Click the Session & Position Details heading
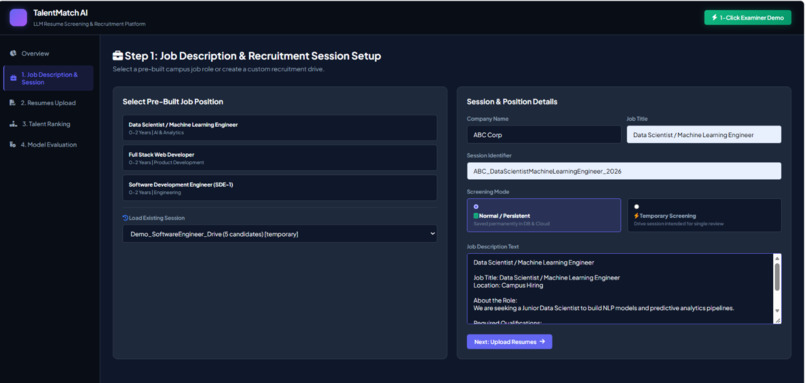 click(x=512, y=102)
